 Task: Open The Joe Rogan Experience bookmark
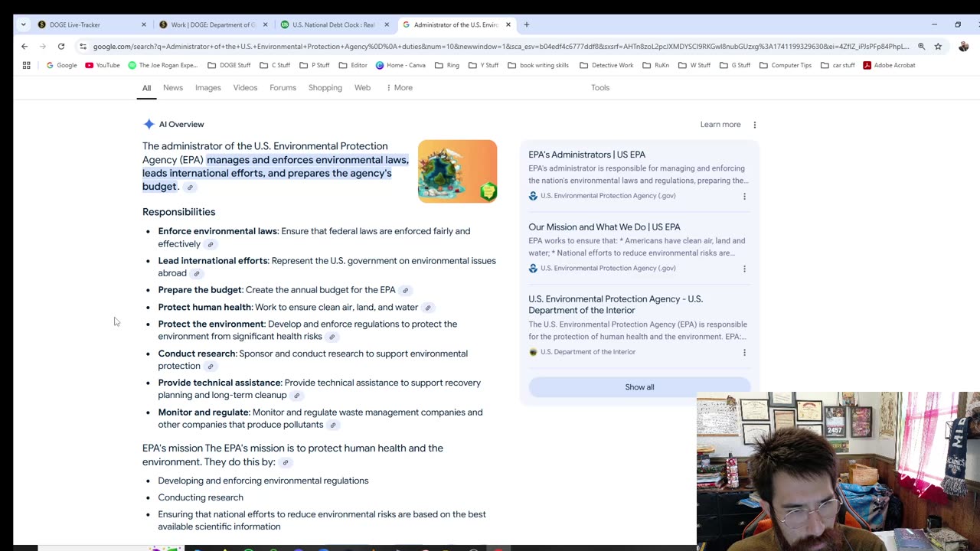point(162,65)
